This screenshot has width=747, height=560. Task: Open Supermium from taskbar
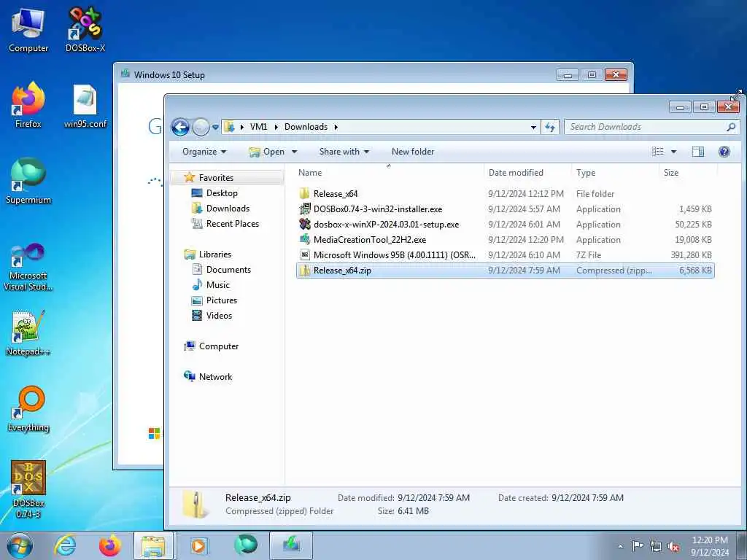tap(245, 545)
